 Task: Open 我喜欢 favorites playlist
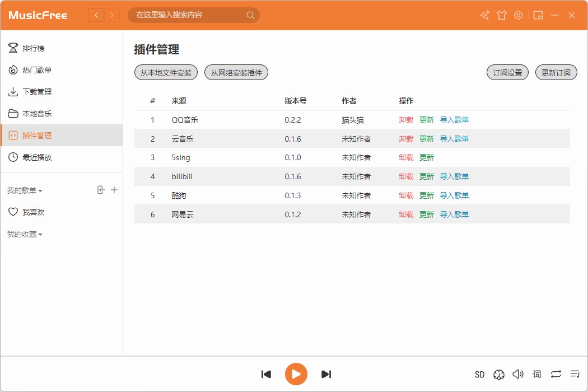coord(62,212)
